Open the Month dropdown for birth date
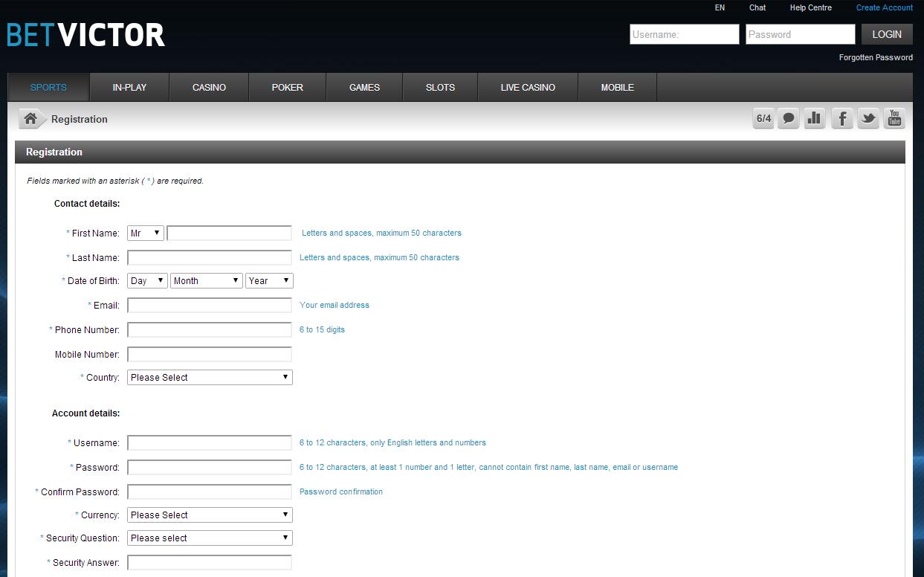Image resolution: width=924 pixels, height=577 pixels. coord(207,281)
